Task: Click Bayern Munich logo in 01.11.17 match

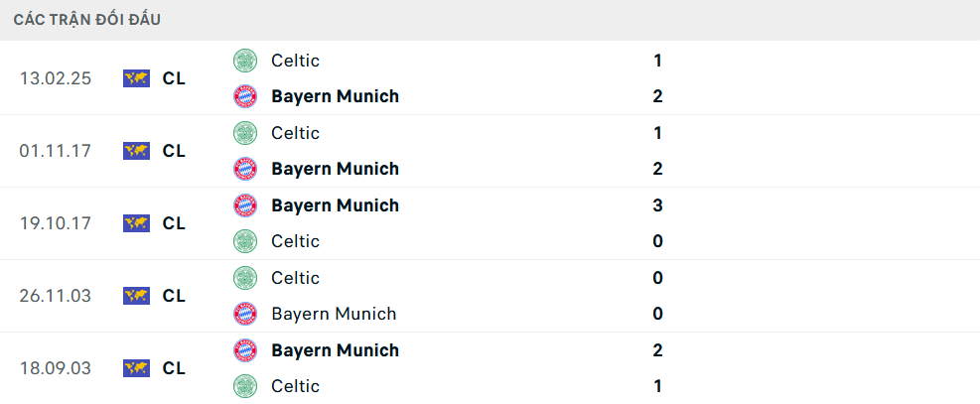Action: [244, 169]
